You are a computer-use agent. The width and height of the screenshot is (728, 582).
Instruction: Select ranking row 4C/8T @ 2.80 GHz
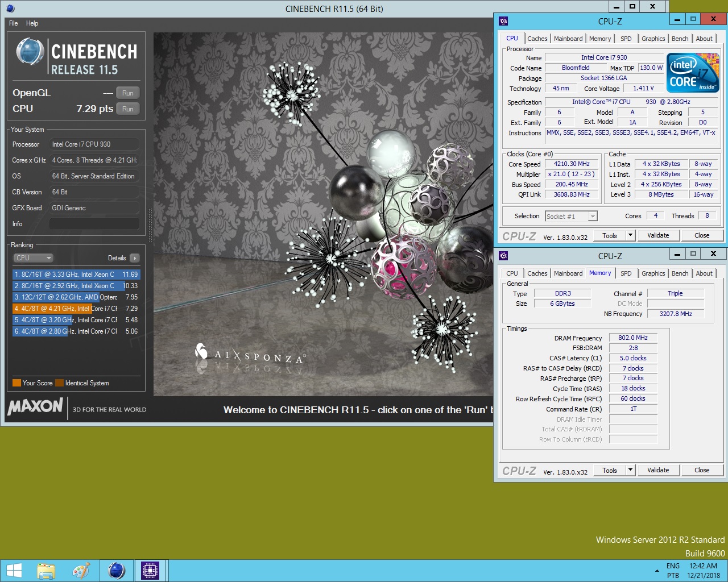[x=76, y=331]
